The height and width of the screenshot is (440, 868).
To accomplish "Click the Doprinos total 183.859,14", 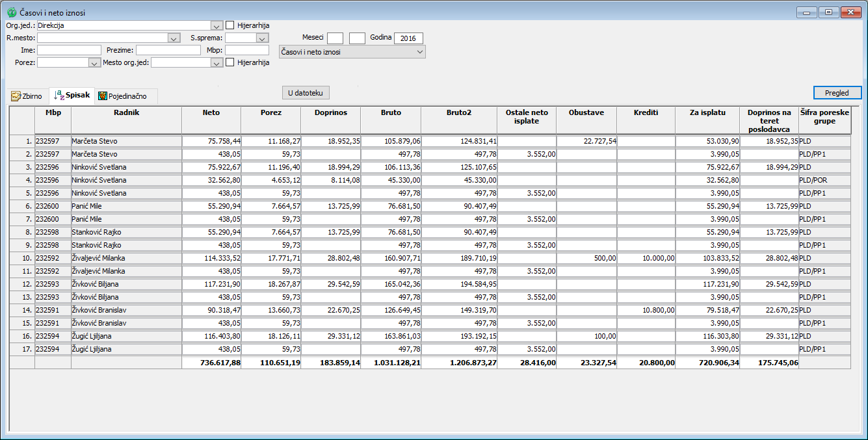I will point(331,363).
